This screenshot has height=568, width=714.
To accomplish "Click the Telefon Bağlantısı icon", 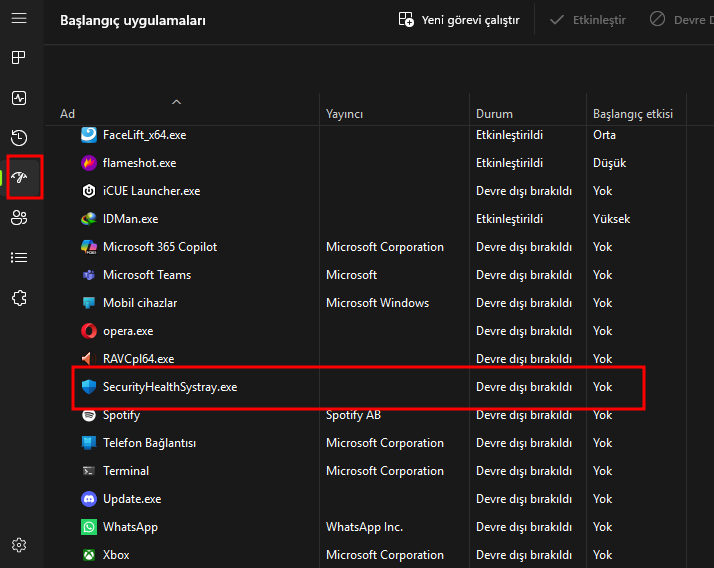I will pyautogui.click(x=89, y=443).
